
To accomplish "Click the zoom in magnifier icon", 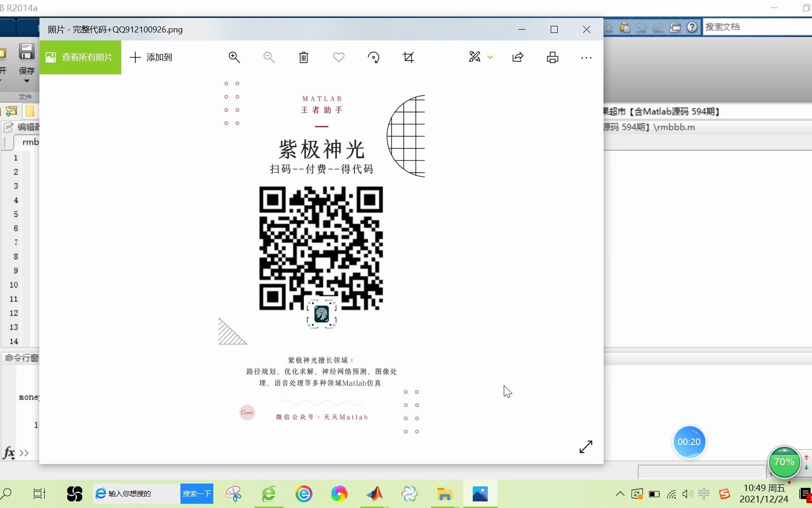I will point(234,57).
